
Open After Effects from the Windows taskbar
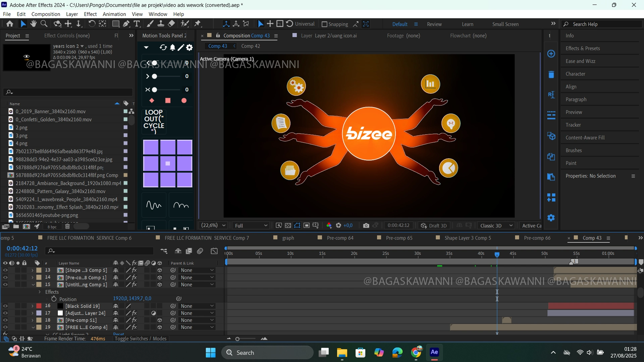pos(434,352)
